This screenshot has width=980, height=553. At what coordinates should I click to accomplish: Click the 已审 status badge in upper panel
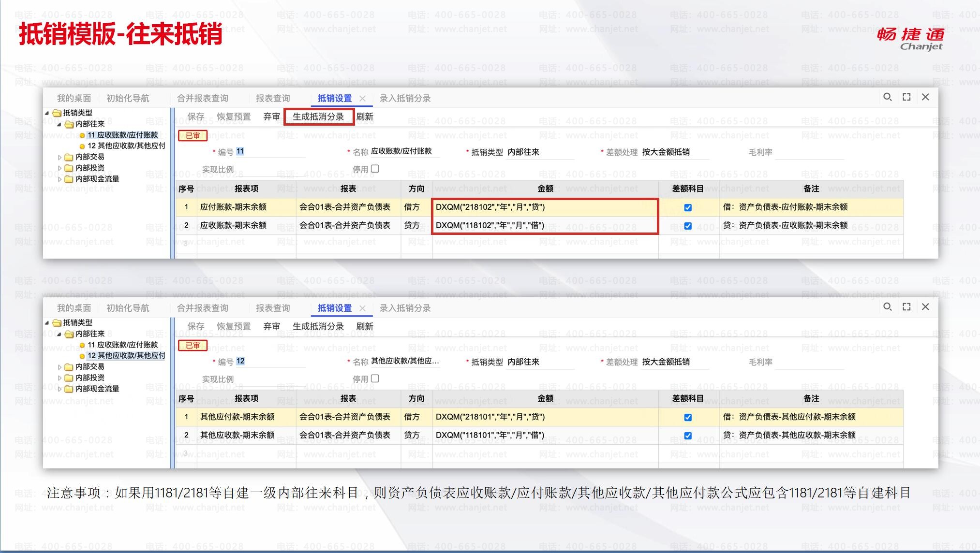click(x=193, y=136)
